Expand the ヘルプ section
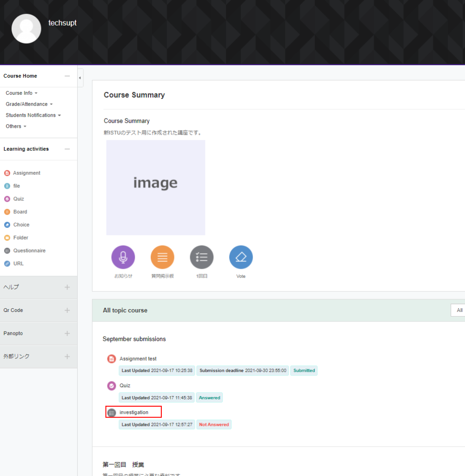465x476 pixels. 67,287
